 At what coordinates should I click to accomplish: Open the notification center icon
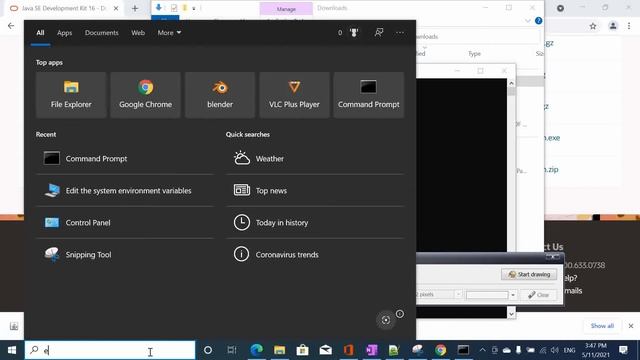click(623, 350)
